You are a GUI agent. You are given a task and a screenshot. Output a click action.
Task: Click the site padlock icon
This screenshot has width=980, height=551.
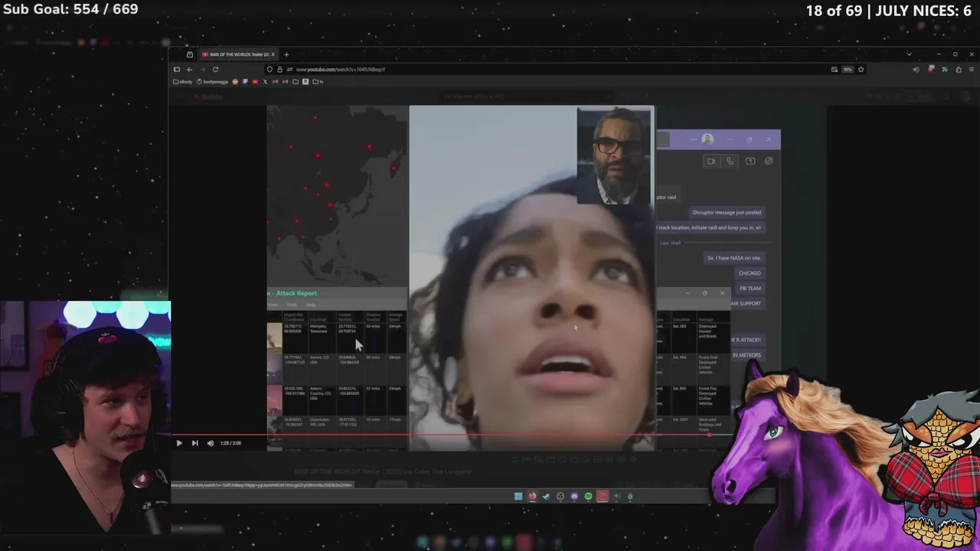[x=279, y=70]
